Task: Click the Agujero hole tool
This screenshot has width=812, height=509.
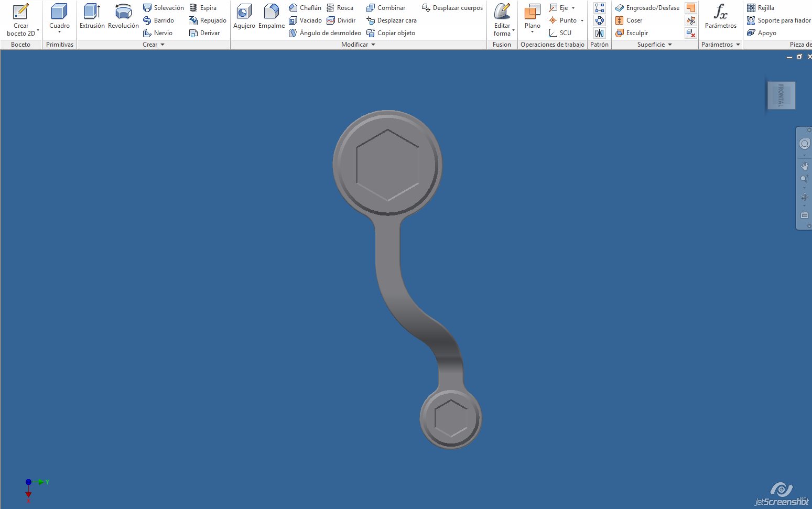Action: 244,12
